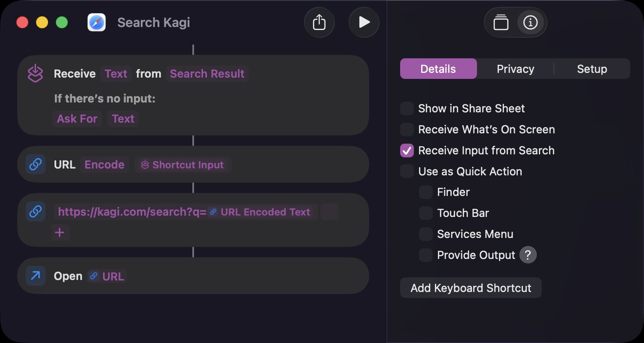Enable Use as Quick Action
The height and width of the screenshot is (343, 644).
click(406, 171)
